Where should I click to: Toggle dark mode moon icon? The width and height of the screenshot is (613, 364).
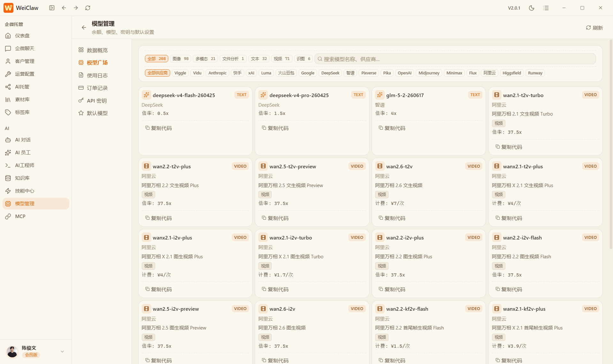(x=532, y=8)
